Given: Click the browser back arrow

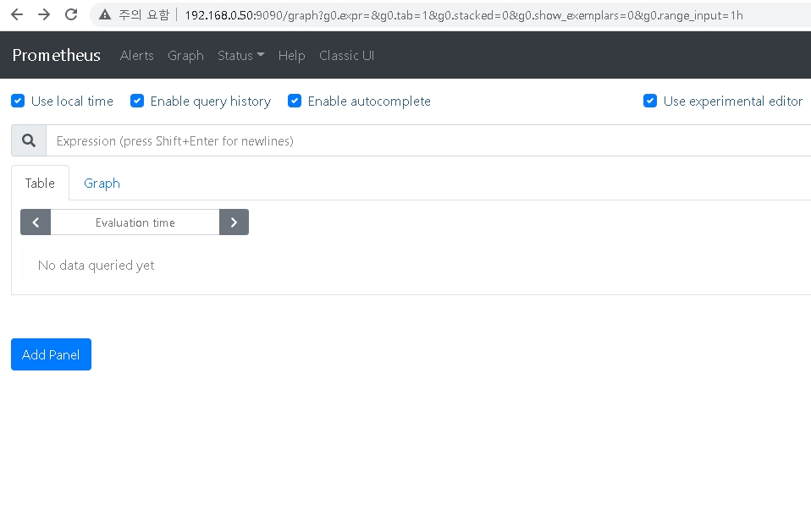Looking at the screenshot, I should (17, 14).
